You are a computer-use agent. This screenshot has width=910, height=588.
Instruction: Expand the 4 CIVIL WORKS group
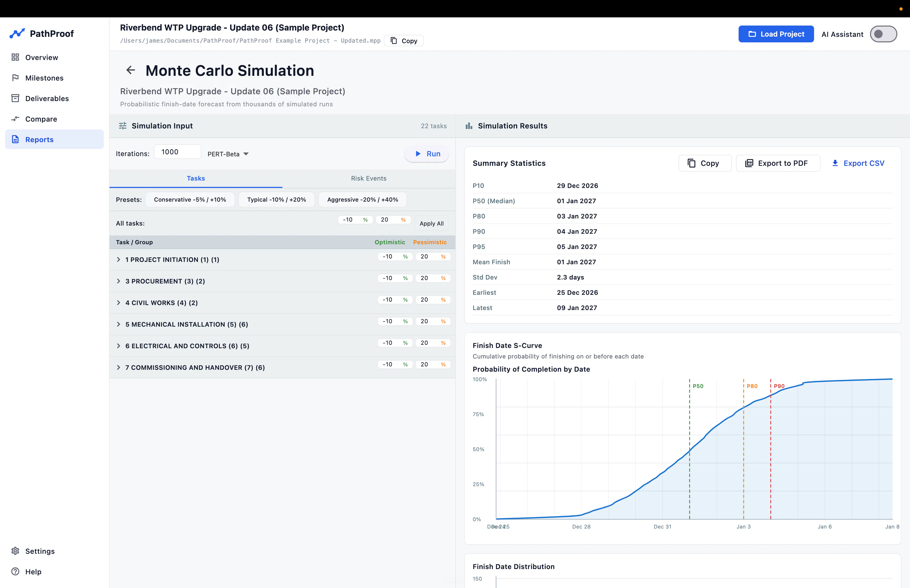(x=118, y=303)
